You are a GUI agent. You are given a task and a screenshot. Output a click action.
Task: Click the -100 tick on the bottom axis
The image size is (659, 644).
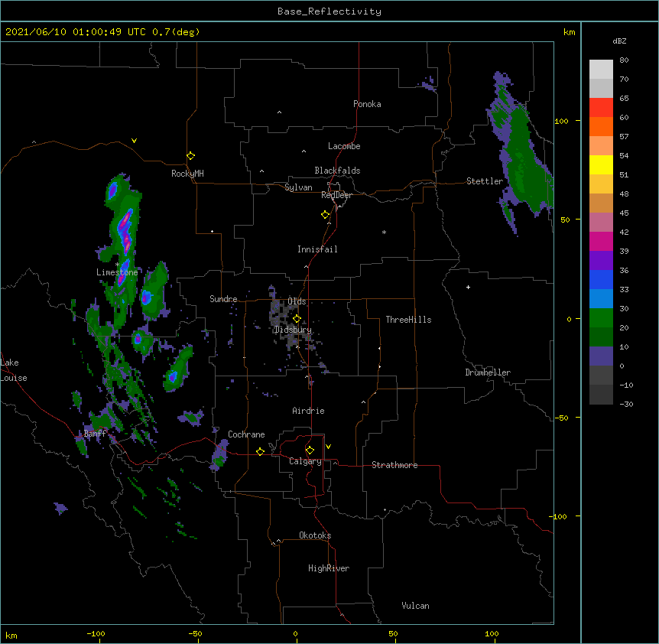[96, 633]
